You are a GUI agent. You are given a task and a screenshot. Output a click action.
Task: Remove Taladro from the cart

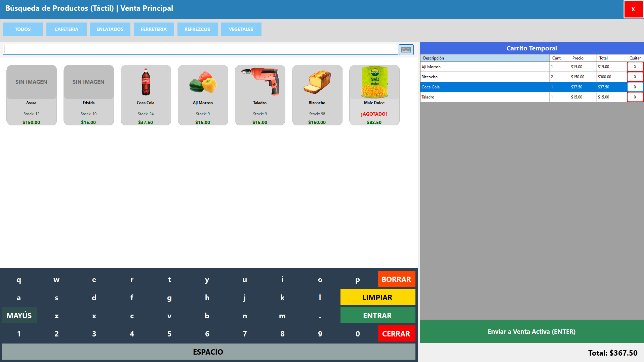click(x=635, y=97)
